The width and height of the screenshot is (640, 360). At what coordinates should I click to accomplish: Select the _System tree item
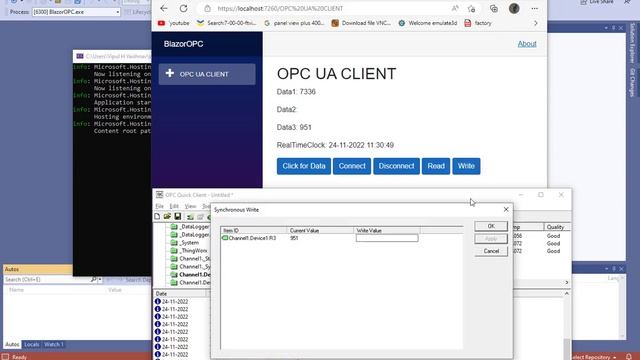pyautogui.click(x=189, y=242)
